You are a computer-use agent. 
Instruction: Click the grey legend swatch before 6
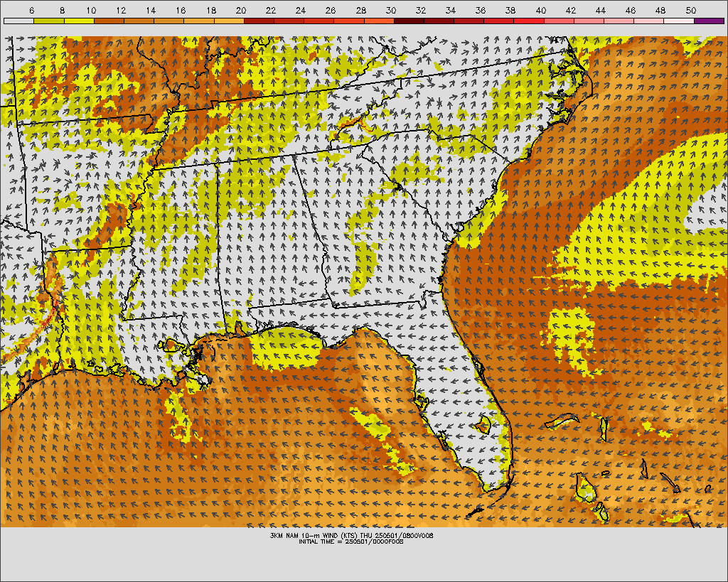pyautogui.click(x=18, y=21)
